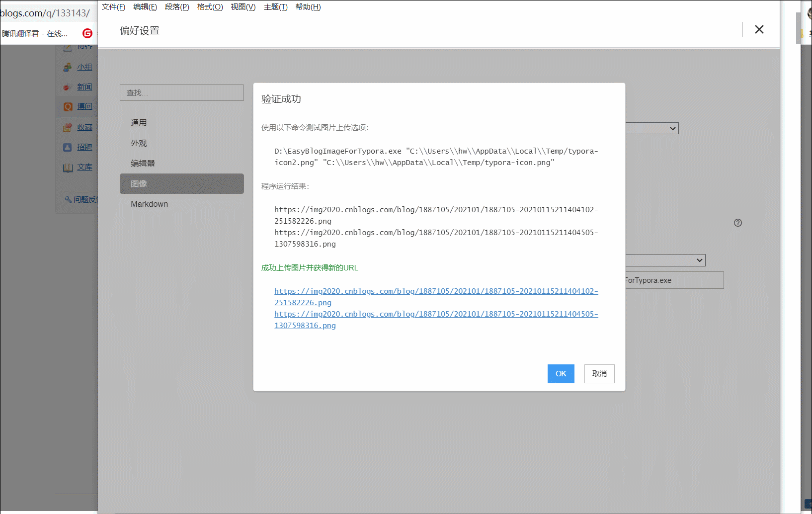
Task: Select the 图像 preferences category
Action: [182, 184]
